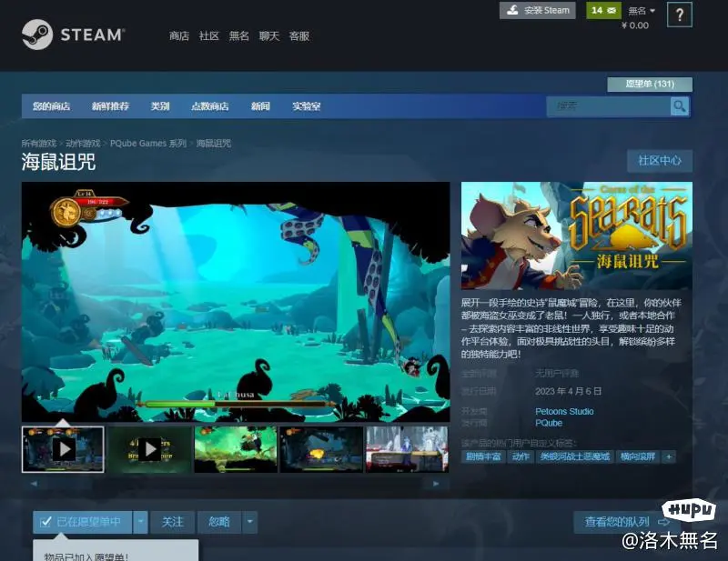Click the 愿望单 (131) wishlist button
This screenshot has width=728, height=561.
pos(650,84)
